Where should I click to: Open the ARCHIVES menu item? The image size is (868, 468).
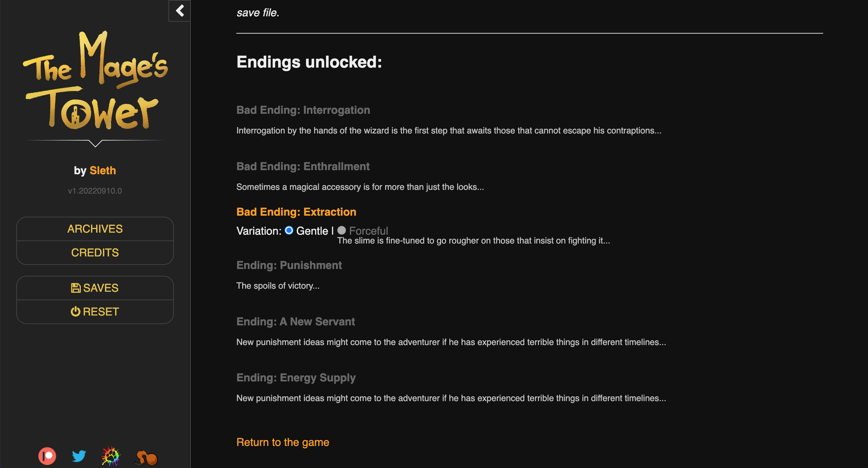point(95,229)
